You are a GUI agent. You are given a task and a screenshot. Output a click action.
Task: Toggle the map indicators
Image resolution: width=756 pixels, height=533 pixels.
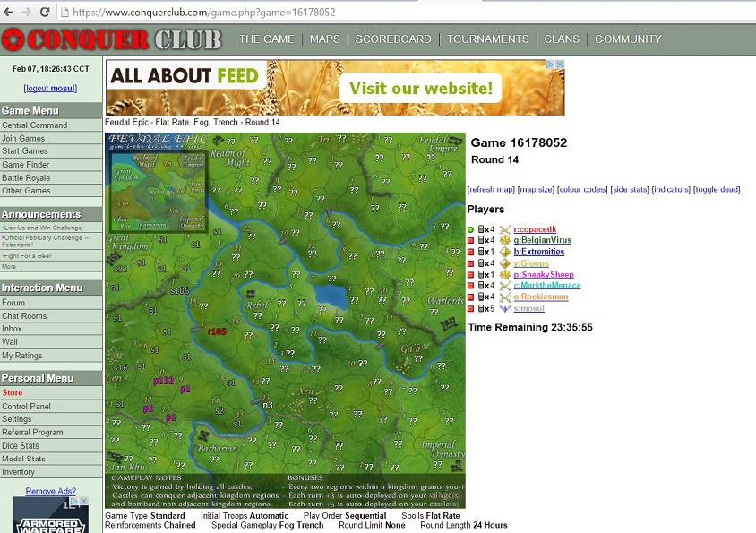point(671,190)
